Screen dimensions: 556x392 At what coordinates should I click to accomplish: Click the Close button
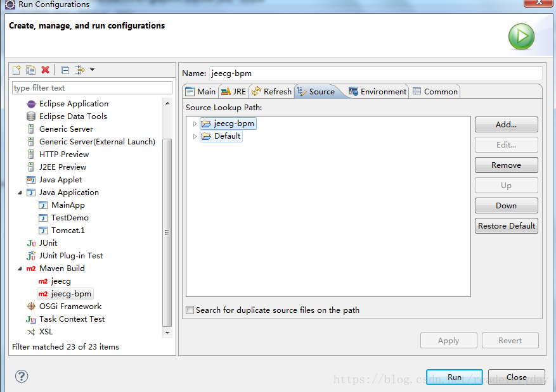coord(516,377)
